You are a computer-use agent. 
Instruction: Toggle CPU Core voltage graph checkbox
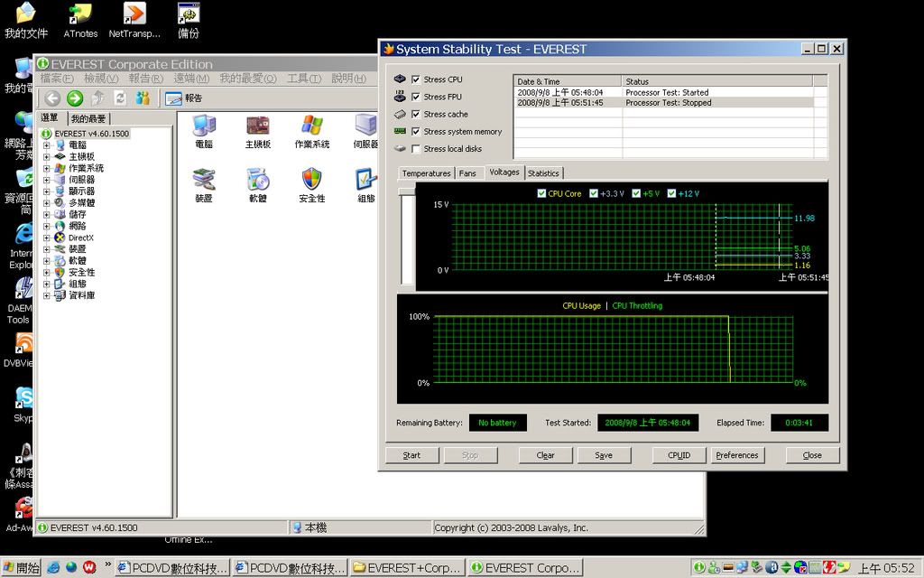pyautogui.click(x=541, y=193)
